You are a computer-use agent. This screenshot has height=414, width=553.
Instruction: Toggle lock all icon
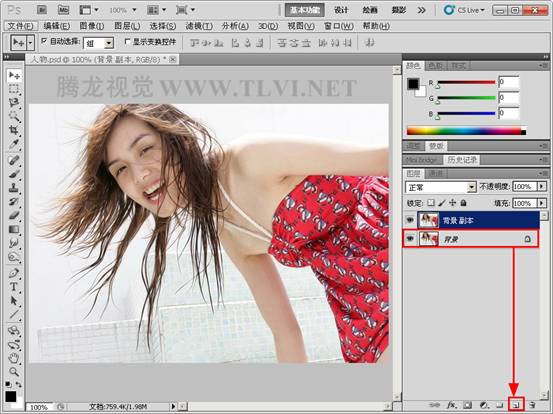pyautogui.click(x=464, y=203)
